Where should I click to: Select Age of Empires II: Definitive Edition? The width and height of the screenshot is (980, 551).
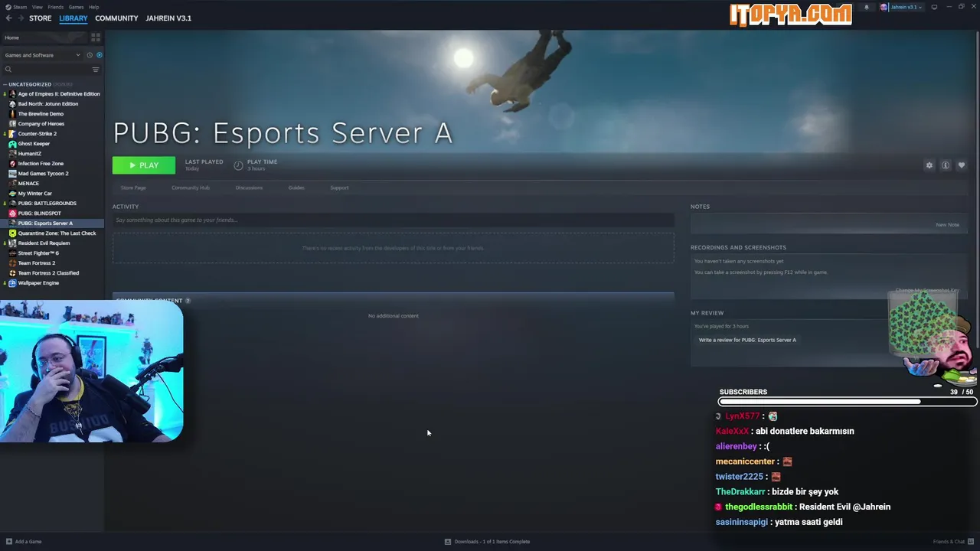point(59,94)
